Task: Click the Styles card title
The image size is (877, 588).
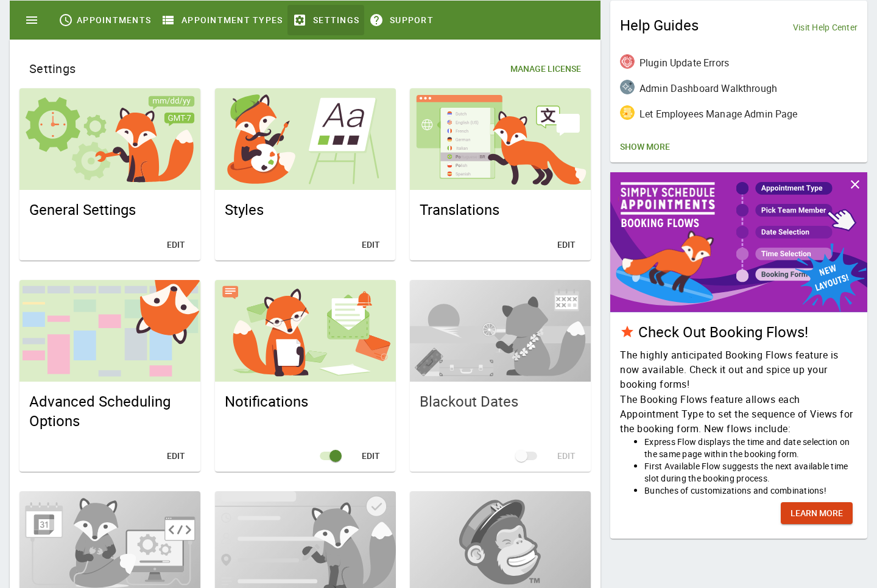Action: coord(244,210)
